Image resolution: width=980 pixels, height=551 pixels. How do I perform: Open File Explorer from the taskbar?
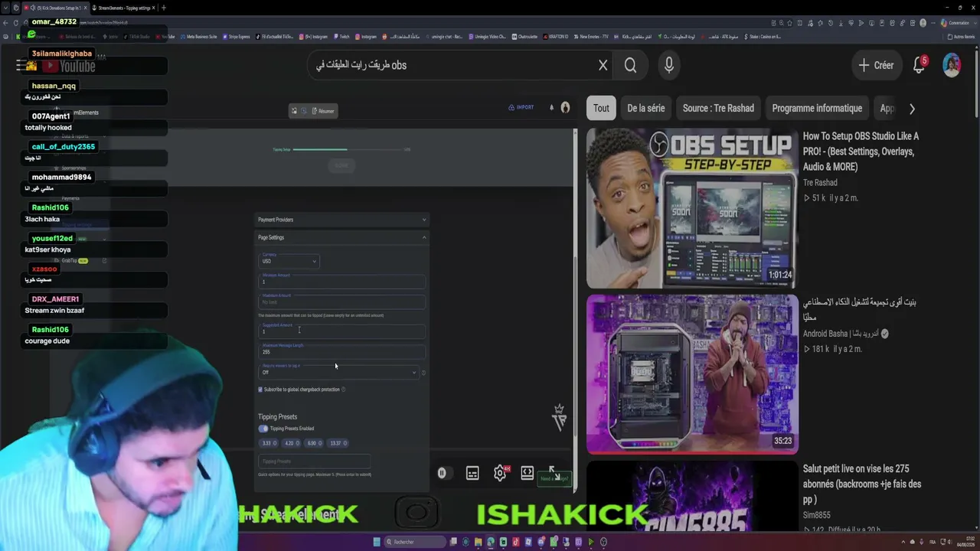coord(479,542)
